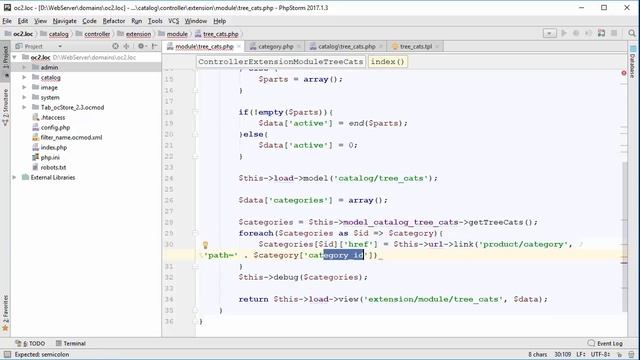Click the lock read-only icon in the status bar

(x=619, y=355)
